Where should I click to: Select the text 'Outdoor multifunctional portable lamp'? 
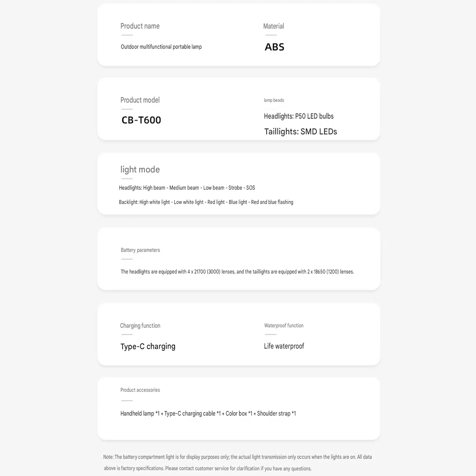coord(161,47)
